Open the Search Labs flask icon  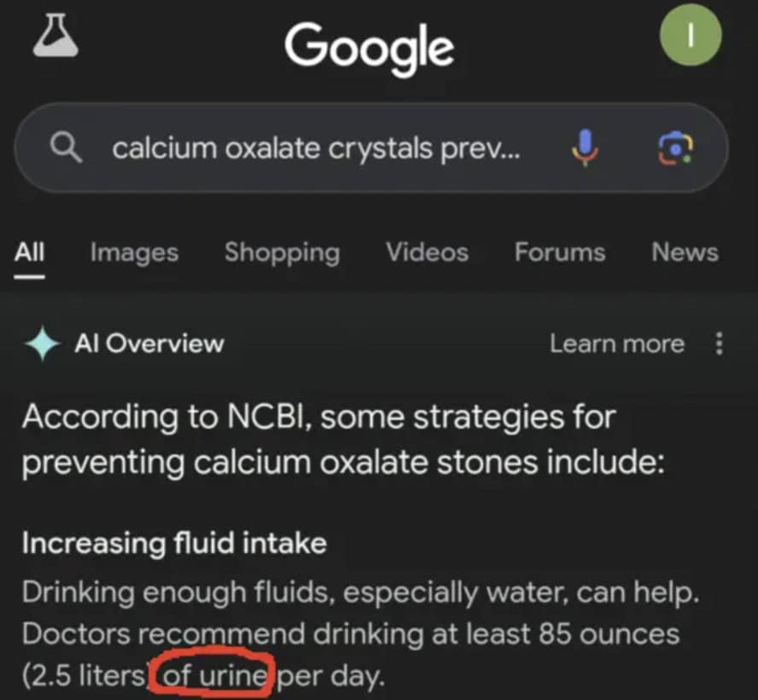click(55, 37)
